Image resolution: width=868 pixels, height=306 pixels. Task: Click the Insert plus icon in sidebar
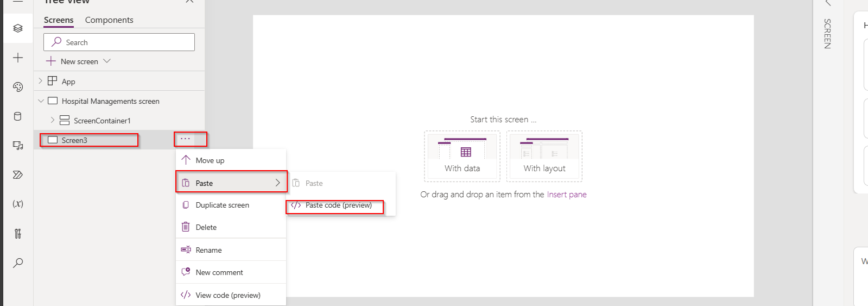(x=18, y=58)
